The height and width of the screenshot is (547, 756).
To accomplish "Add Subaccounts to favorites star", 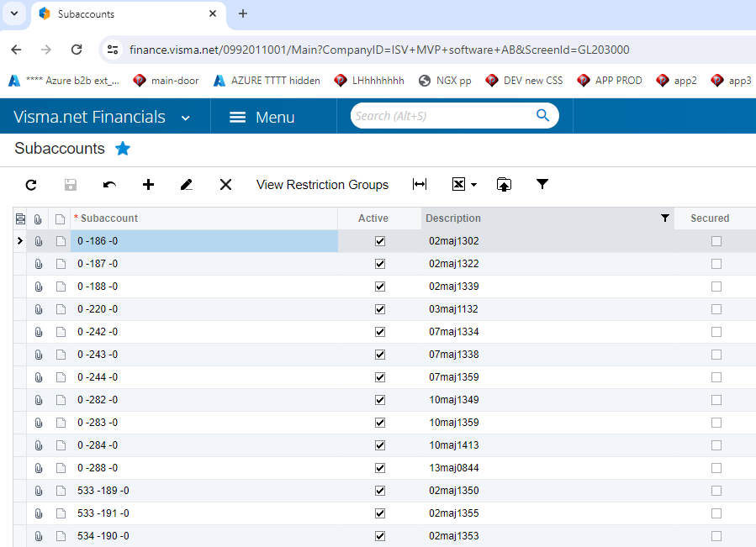I will (x=123, y=149).
